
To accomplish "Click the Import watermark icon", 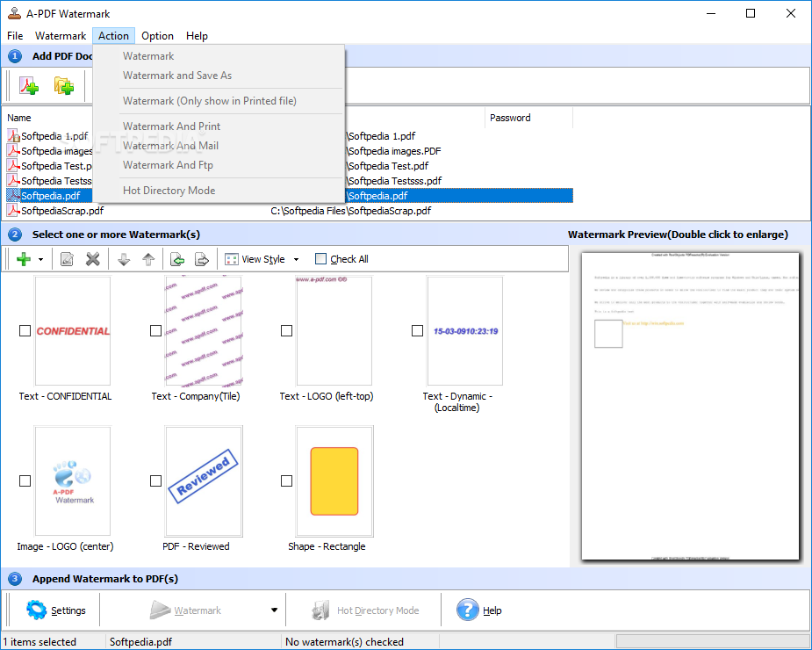I will click(x=177, y=258).
